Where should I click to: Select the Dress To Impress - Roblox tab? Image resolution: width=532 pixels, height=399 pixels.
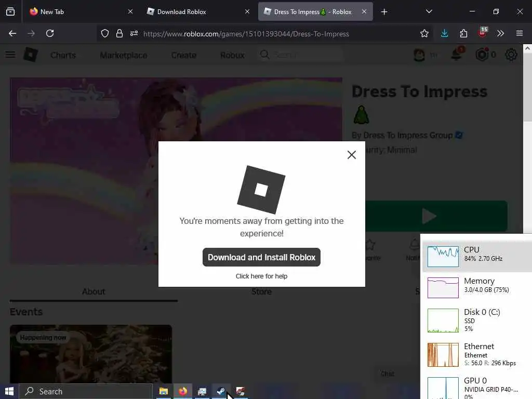pos(315,11)
